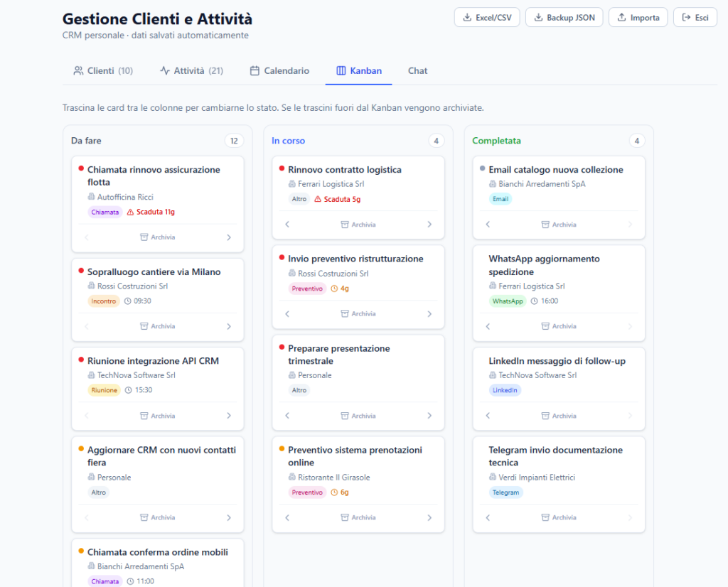Select the Kanban tab
Viewport: 728px width, 587px height.
[x=359, y=70]
